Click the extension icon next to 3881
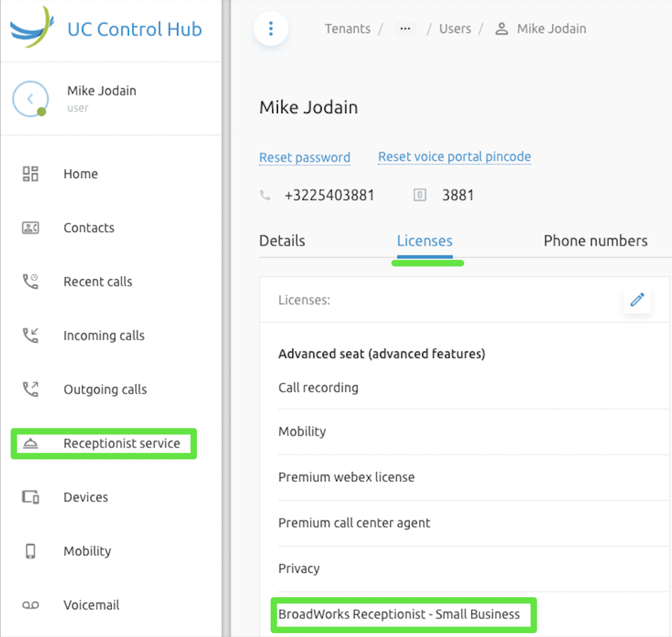The height and width of the screenshot is (637, 672). (x=420, y=195)
